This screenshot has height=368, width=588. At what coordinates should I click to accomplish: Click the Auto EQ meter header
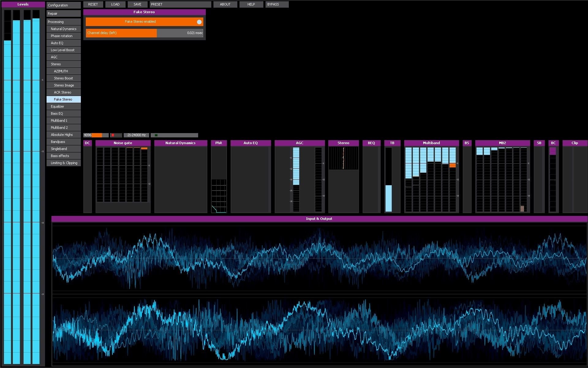(251, 143)
